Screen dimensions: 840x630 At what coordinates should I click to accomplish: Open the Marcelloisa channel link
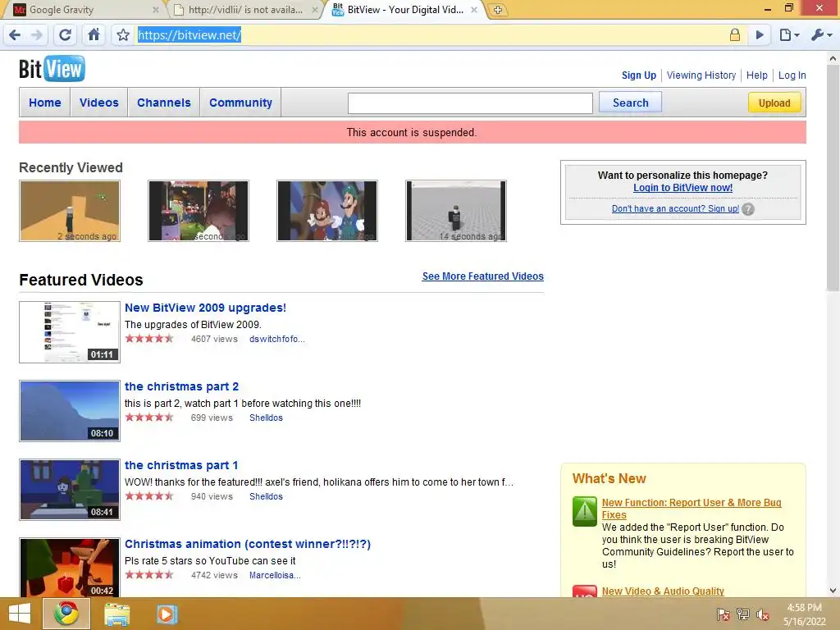(x=275, y=575)
